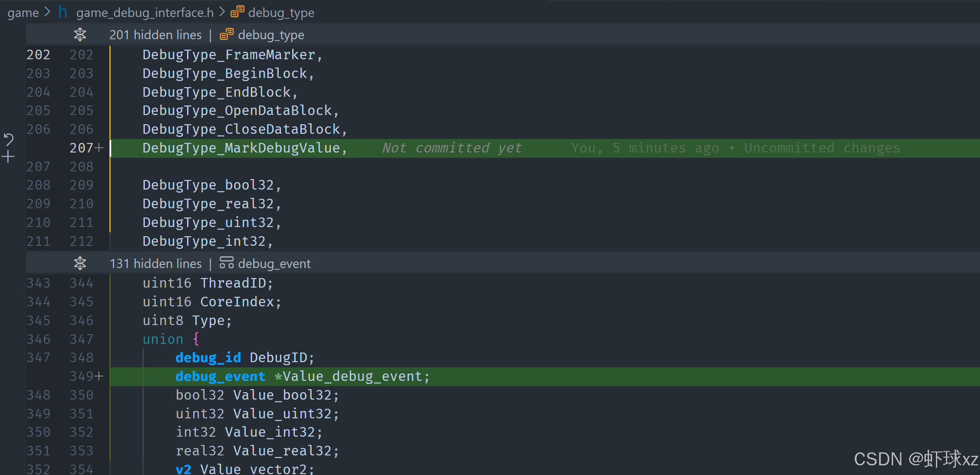The width and height of the screenshot is (980, 475).
Task: Click the enum symbol icon in breadcrumb
Action: (237, 12)
